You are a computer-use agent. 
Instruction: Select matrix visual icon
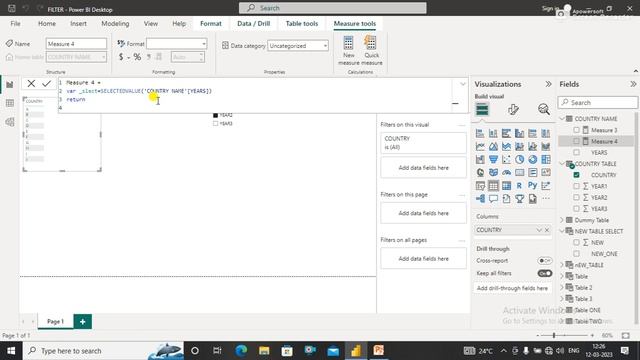506,186
